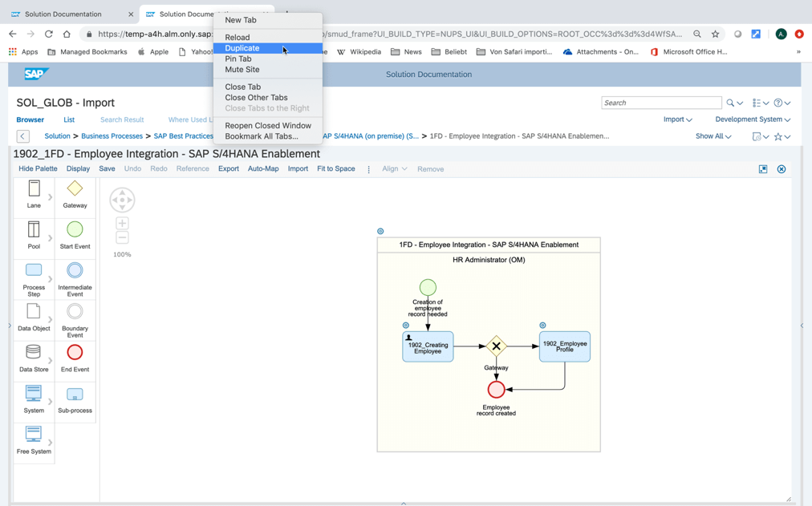812x506 pixels.
Task: Expand the Data Object variants arrow
Action: pos(51,320)
